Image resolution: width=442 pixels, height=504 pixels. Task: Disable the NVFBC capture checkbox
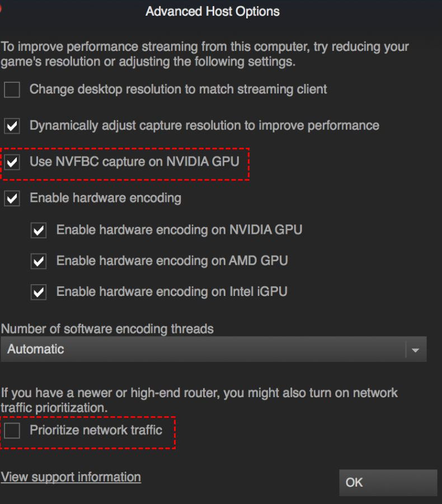[12, 163]
